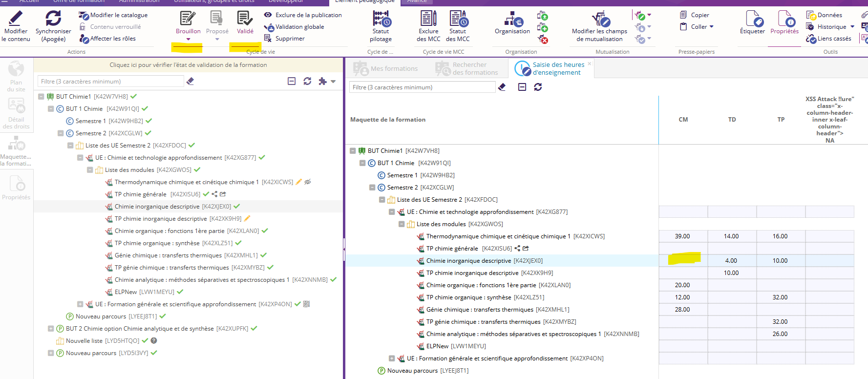Click the Organisation ribbon icon
The image size is (868, 379).
[x=512, y=21]
